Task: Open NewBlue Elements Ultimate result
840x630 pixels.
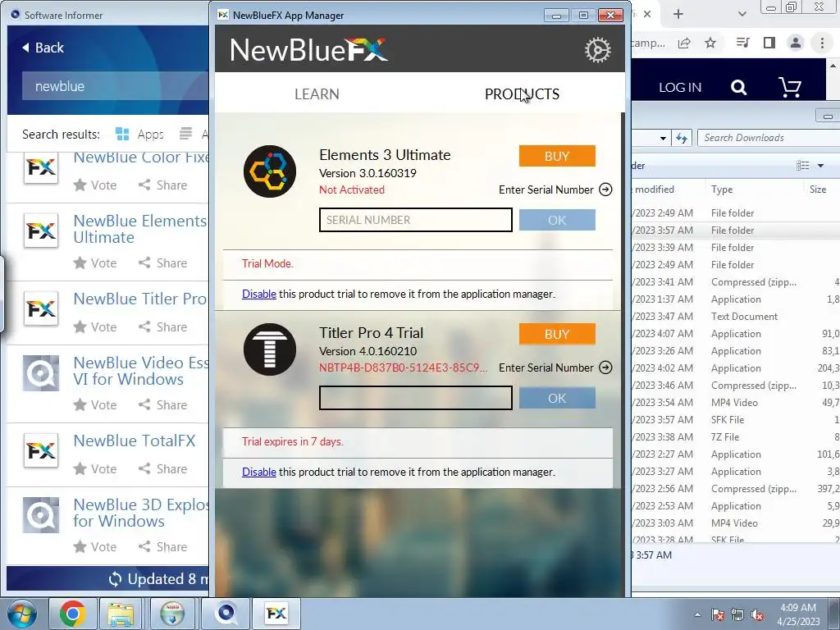Action: [x=140, y=230]
